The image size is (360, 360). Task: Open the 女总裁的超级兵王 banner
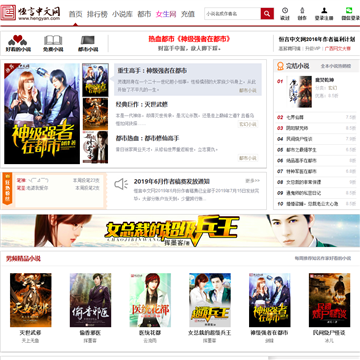pyautogui.click(x=180, y=231)
